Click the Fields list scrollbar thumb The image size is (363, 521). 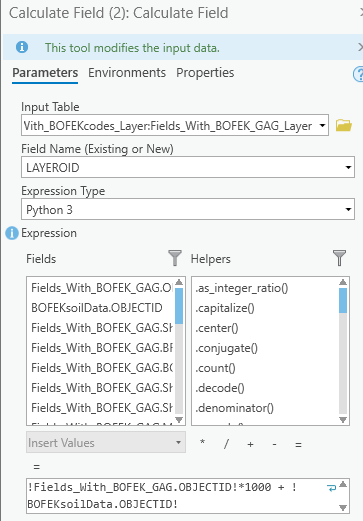click(179, 306)
